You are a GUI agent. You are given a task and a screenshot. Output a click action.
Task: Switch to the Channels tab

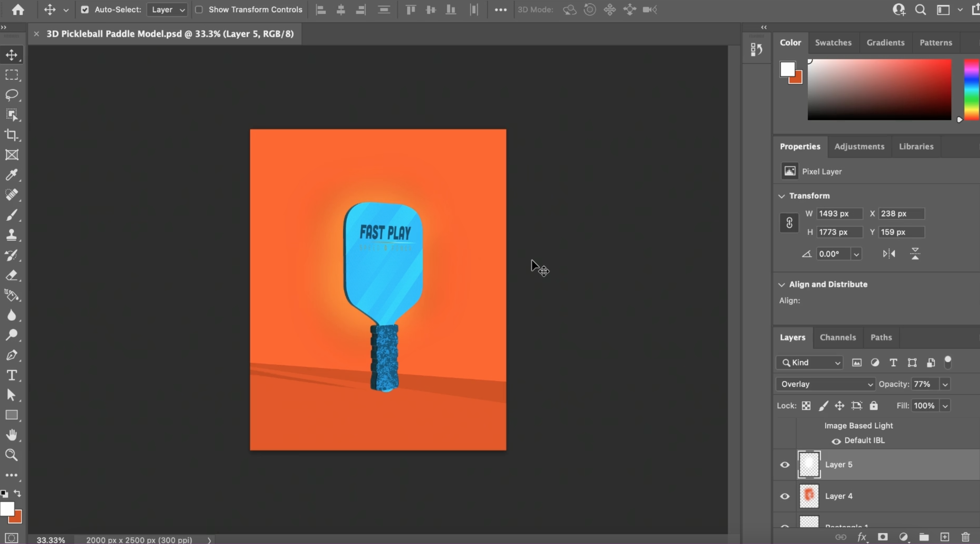838,337
